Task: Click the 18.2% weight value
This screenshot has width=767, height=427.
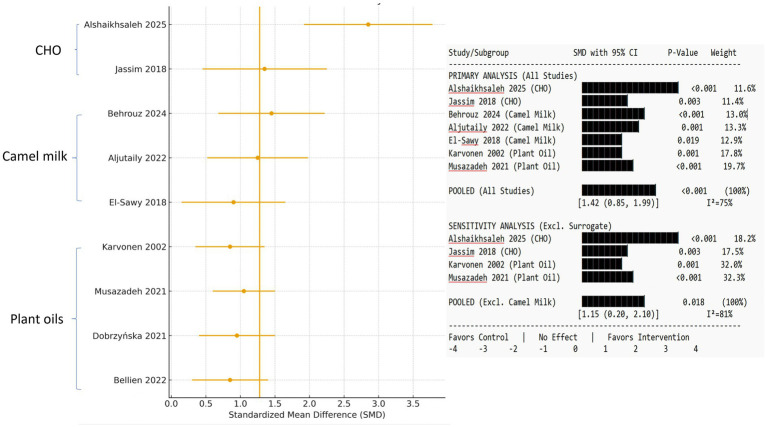Action: pos(744,239)
